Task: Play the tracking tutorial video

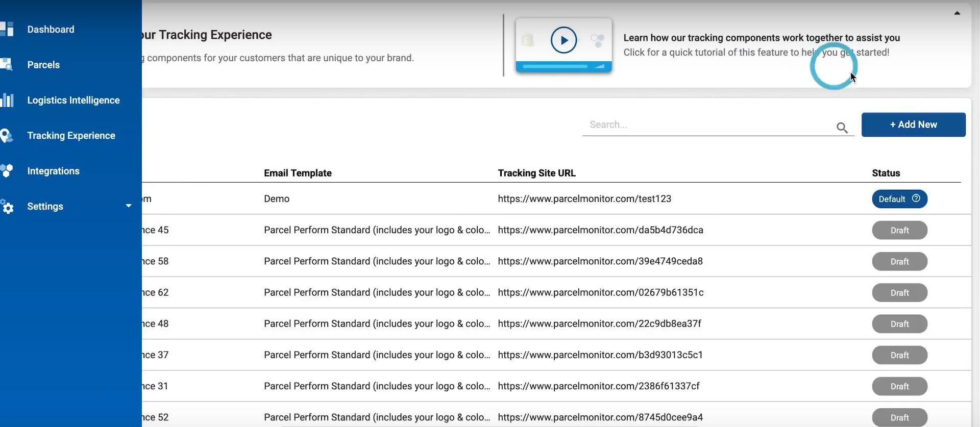Action: pos(563,40)
